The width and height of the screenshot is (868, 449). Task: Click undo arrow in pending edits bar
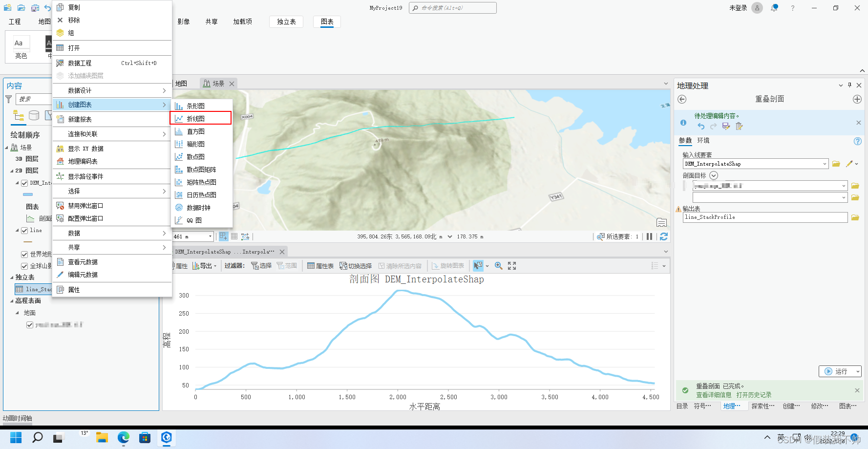[x=701, y=126]
